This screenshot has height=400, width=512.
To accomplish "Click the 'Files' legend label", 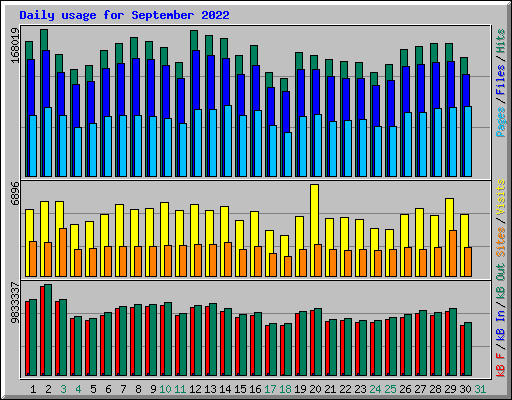I will 501,80.
